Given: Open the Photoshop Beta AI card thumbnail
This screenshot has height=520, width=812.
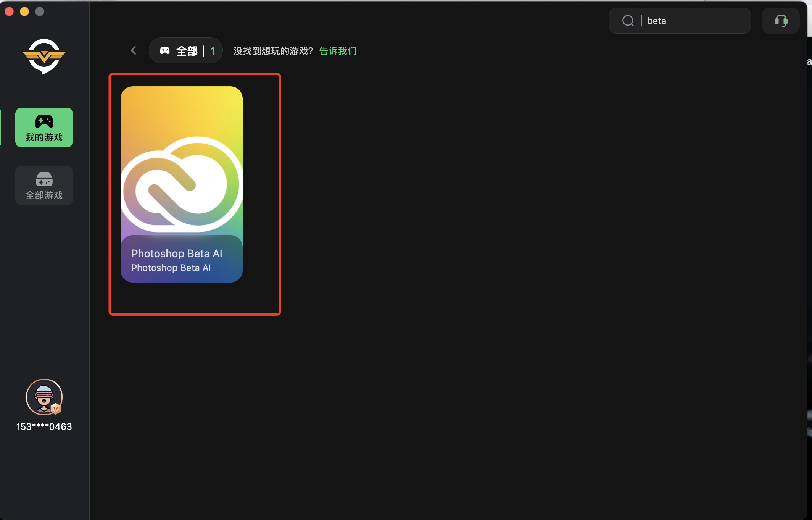Looking at the screenshot, I should pos(182,184).
